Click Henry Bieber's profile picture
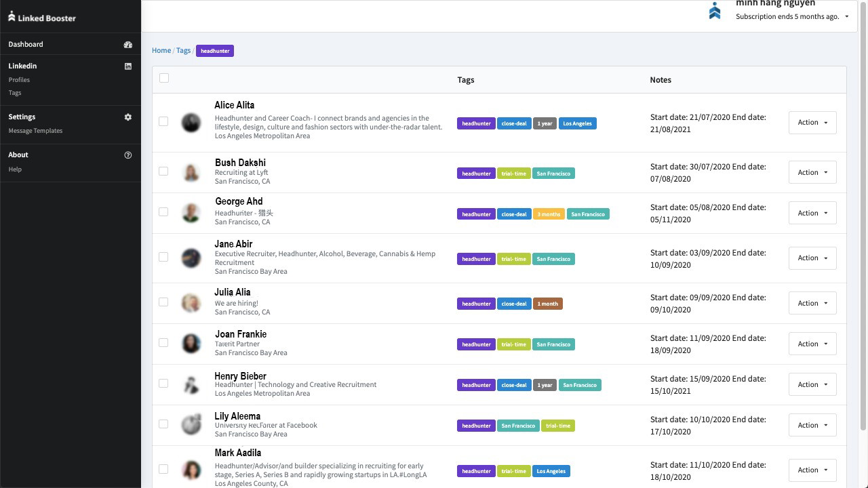The width and height of the screenshot is (868, 488). (x=191, y=385)
